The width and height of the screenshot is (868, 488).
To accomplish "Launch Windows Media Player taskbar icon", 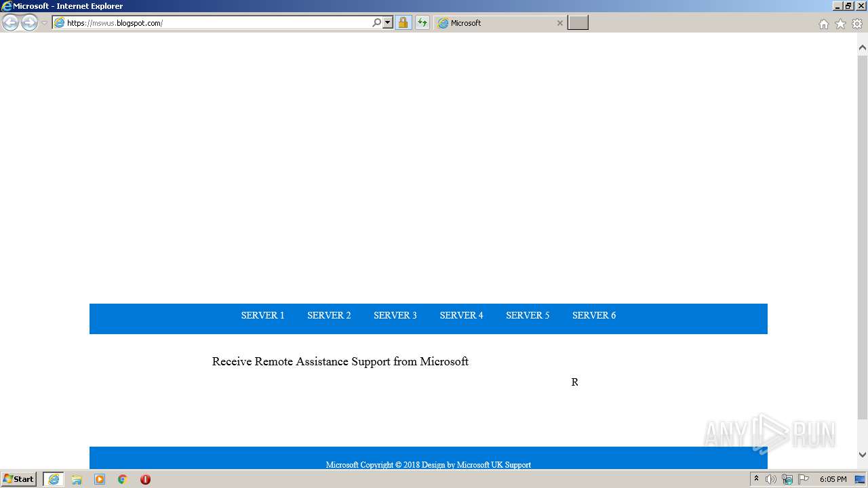I will click(x=100, y=479).
